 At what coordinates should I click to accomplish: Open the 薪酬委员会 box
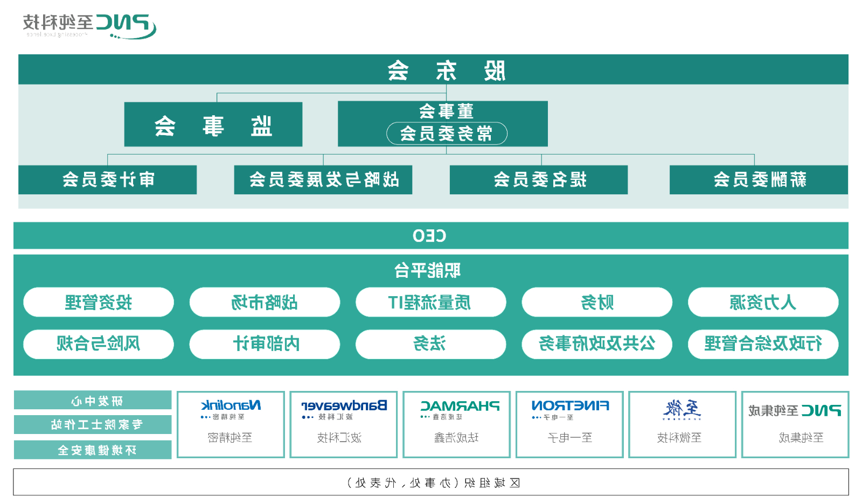click(759, 179)
